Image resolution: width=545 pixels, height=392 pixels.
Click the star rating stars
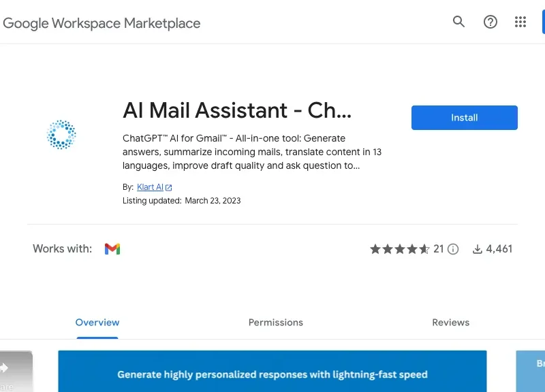coord(401,249)
